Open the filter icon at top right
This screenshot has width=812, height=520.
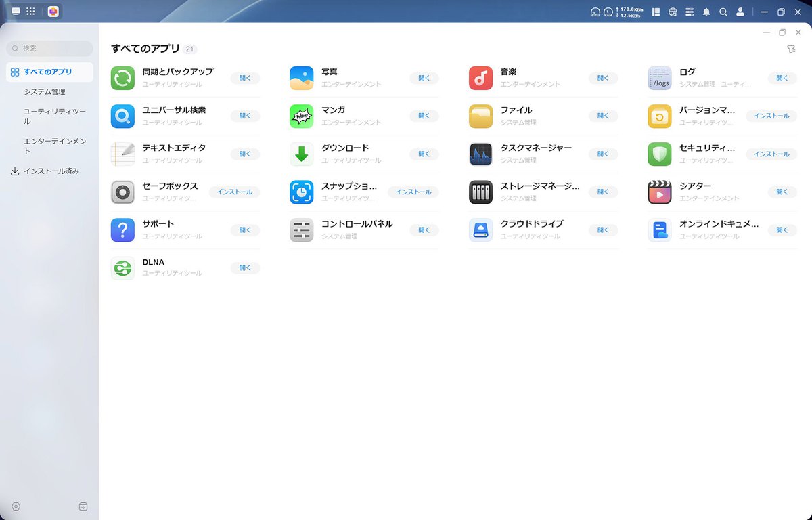(790, 49)
